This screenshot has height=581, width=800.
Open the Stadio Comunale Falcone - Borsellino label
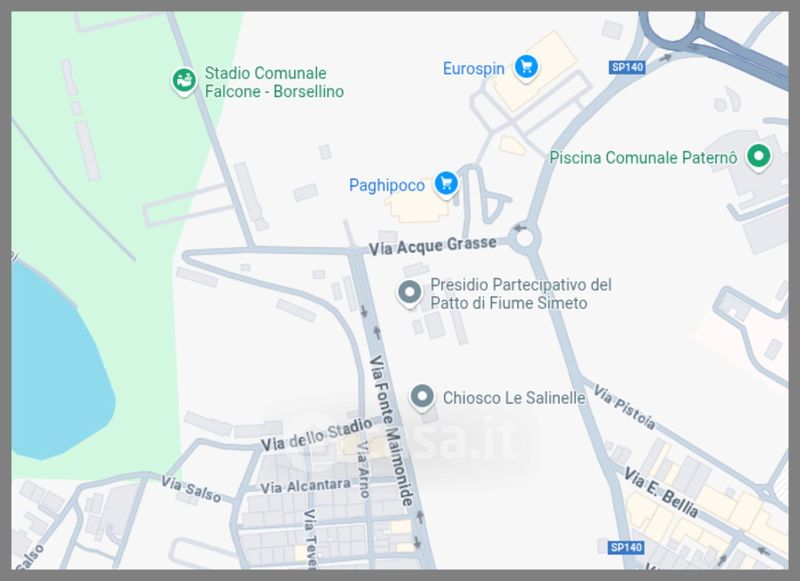coord(274,82)
